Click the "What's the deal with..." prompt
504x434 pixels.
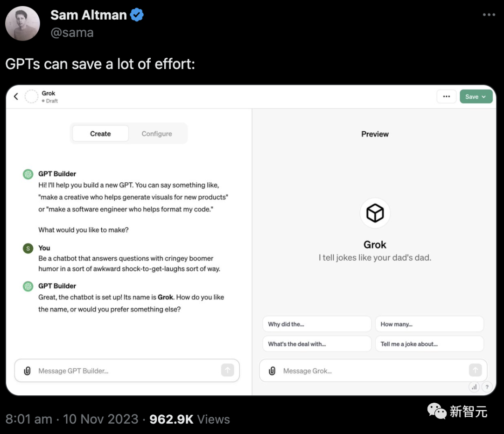[x=317, y=344]
